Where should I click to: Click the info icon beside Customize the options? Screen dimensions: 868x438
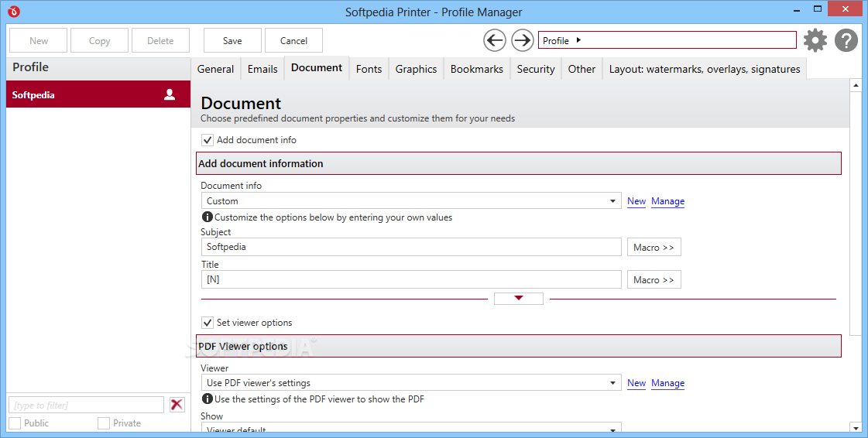[x=207, y=217]
